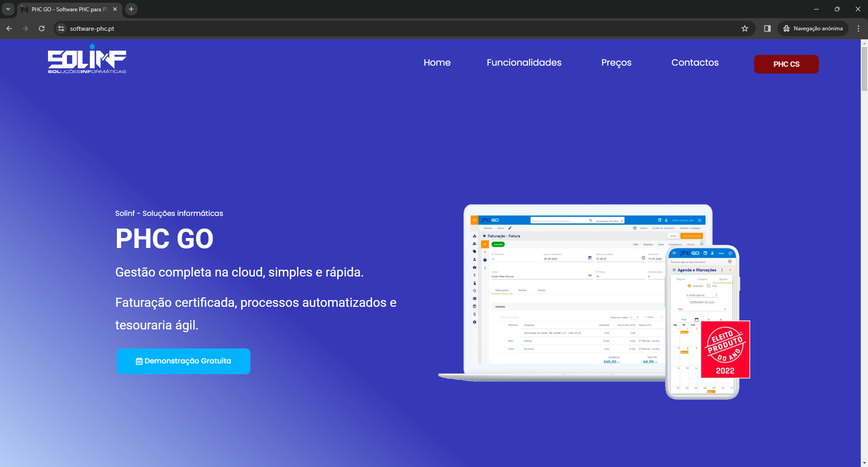Reload the page
This screenshot has height=467, width=868.
point(42,29)
